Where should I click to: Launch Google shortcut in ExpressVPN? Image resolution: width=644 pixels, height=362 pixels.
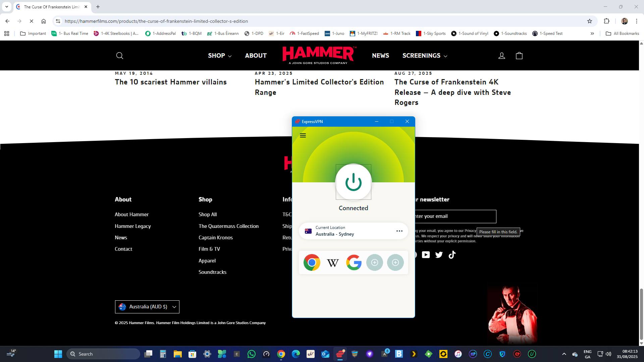tap(354, 262)
